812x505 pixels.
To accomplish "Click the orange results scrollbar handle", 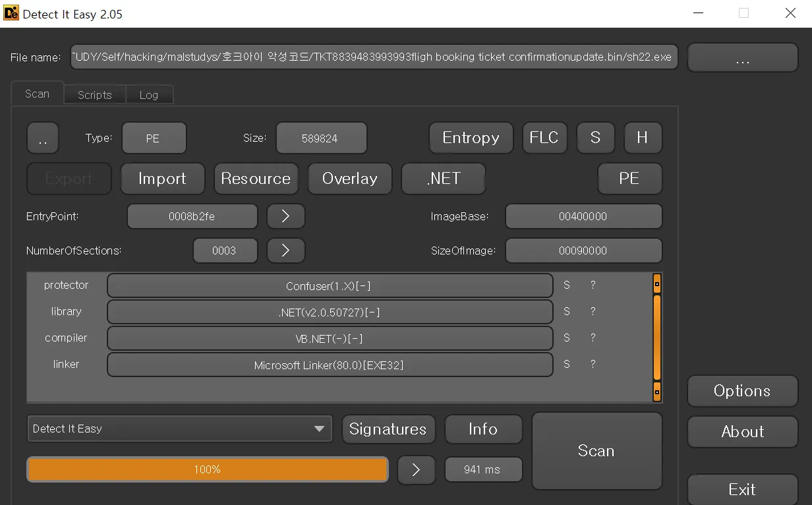I will click(657, 338).
